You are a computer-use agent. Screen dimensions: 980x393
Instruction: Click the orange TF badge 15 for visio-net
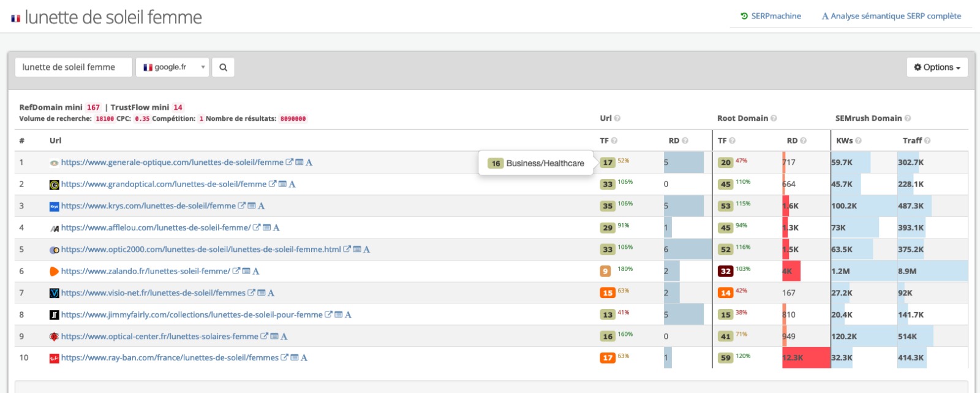point(607,293)
